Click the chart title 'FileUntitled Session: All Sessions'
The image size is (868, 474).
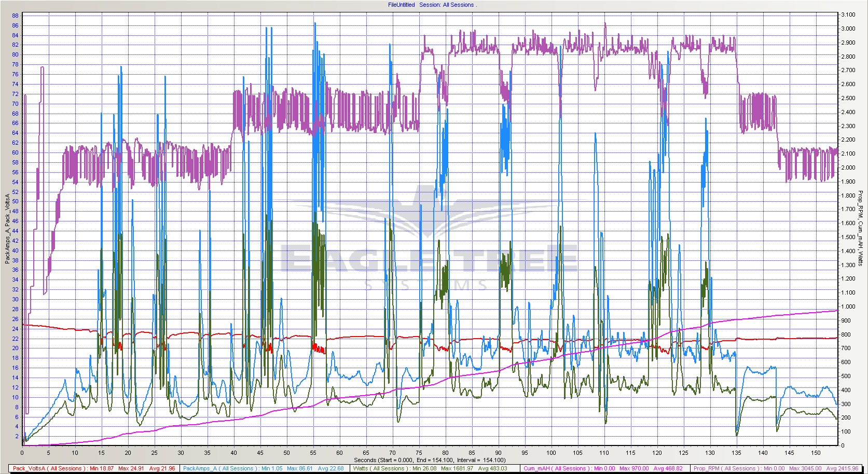pos(431,5)
